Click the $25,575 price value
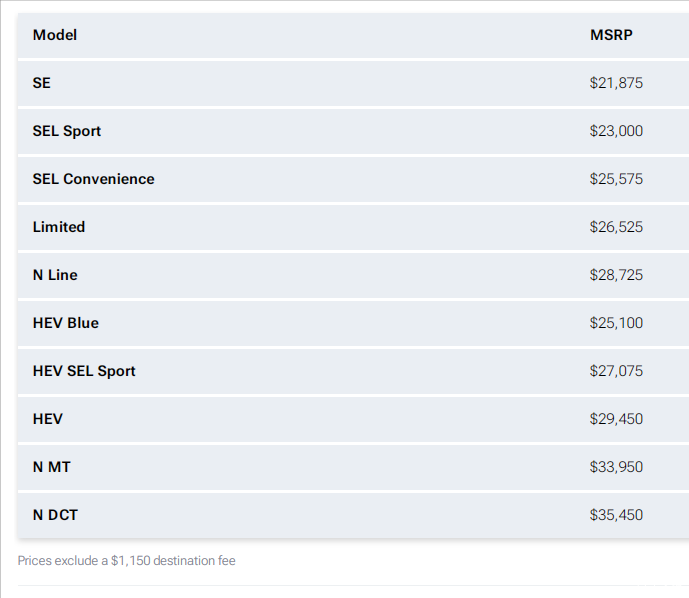This screenshot has width=689, height=598. 616,179
